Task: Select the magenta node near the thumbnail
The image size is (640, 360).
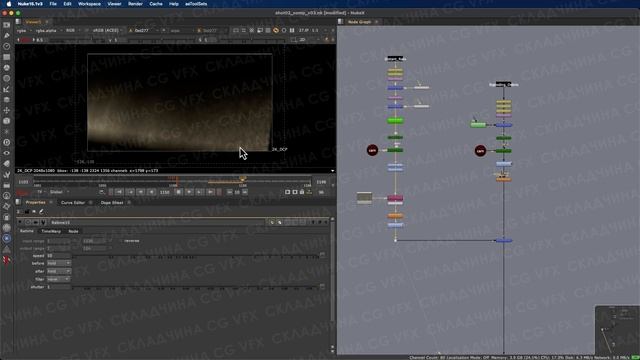Action: click(395, 198)
